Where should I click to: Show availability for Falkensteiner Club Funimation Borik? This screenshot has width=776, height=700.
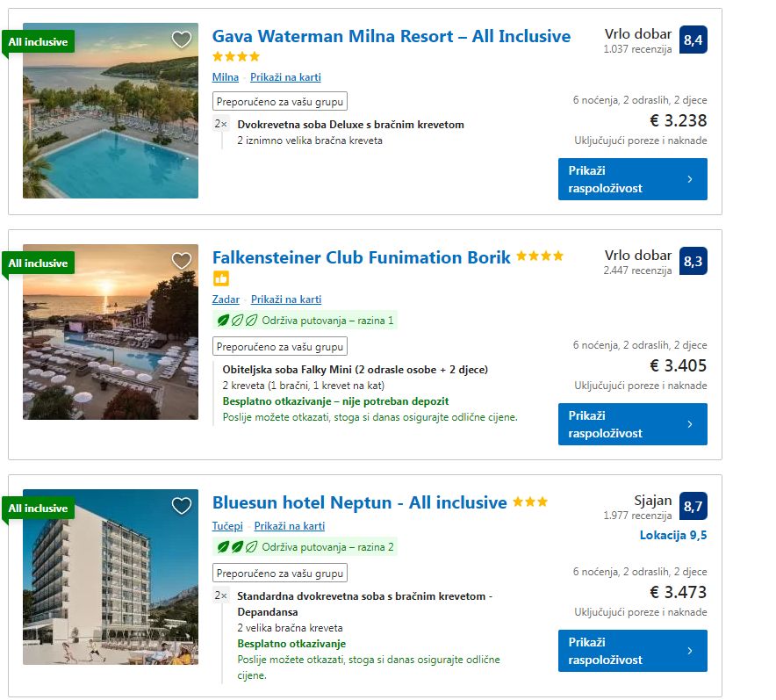632,424
